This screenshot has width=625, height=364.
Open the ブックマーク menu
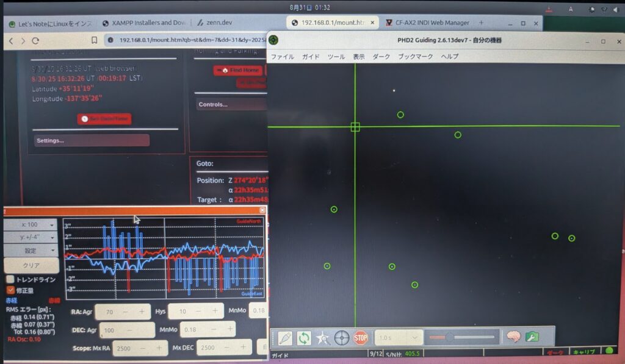tap(415, 57)
